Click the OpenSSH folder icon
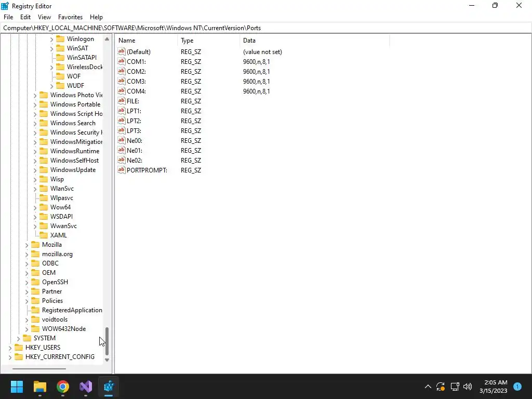The height and width of the screenshot is (399, 532). (x=35, y=282)
